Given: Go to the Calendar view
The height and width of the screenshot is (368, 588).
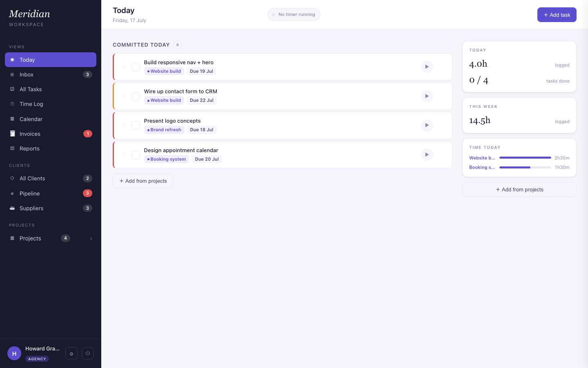Looking at the screenshot, I should (51, 119).
